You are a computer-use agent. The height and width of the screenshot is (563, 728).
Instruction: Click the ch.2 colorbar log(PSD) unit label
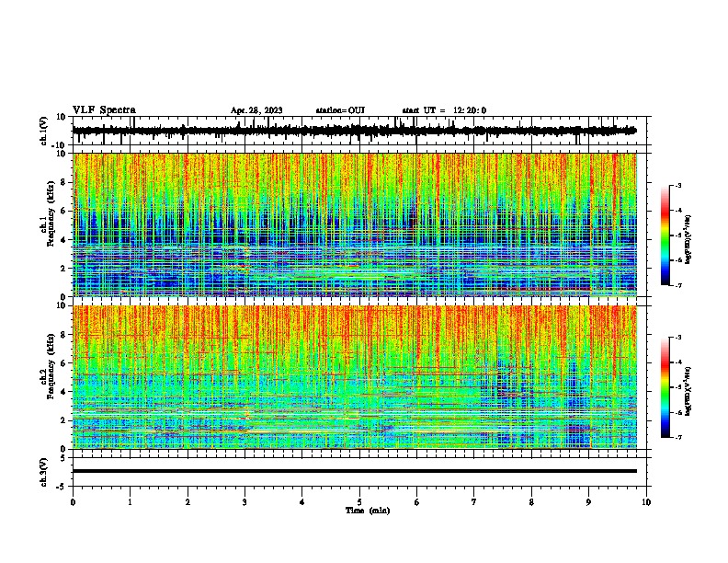click(x=688, y=392)
